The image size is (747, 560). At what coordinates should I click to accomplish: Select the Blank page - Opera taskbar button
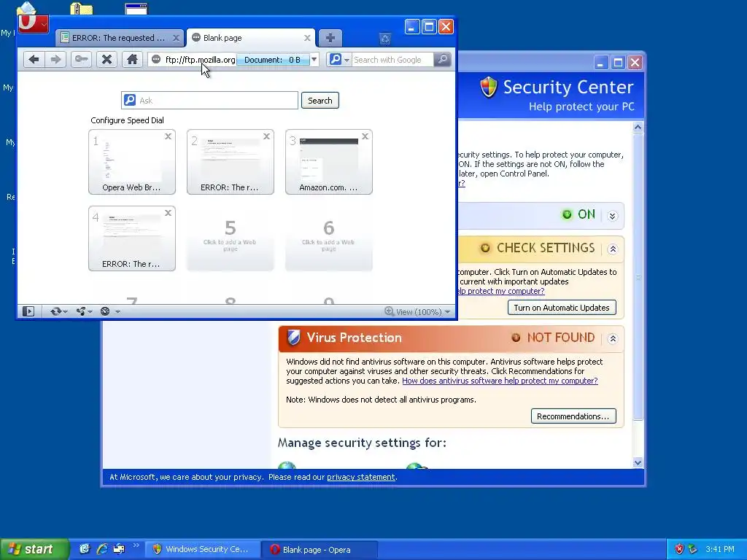tap(320, 550)
